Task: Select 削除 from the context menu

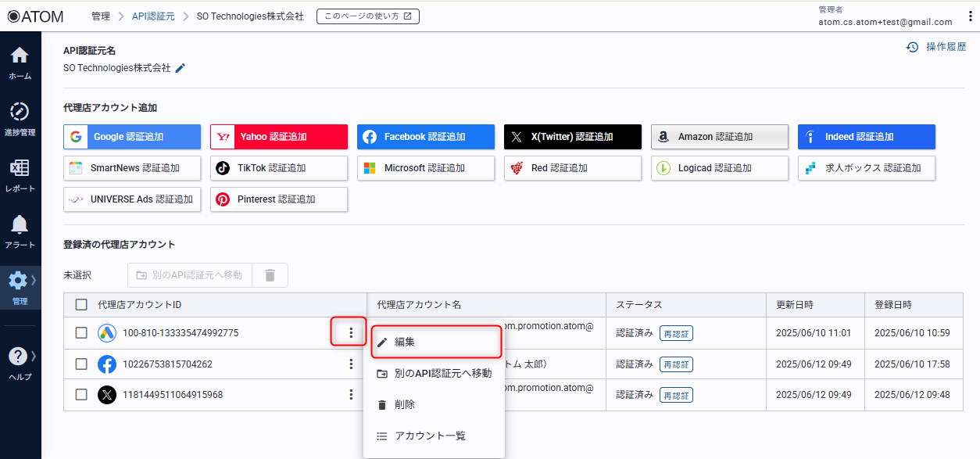Action: 404,405
